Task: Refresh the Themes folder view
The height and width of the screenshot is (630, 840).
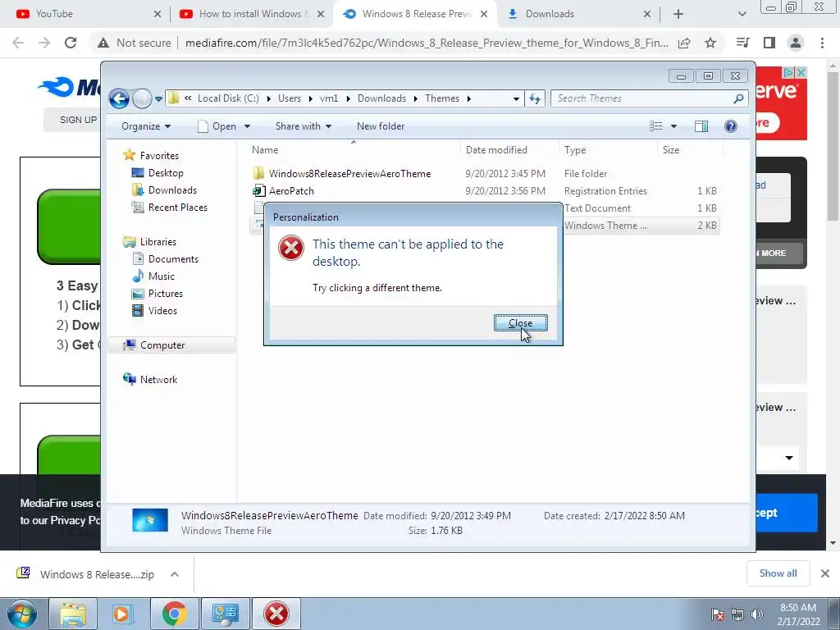Action: click(535, 98)
